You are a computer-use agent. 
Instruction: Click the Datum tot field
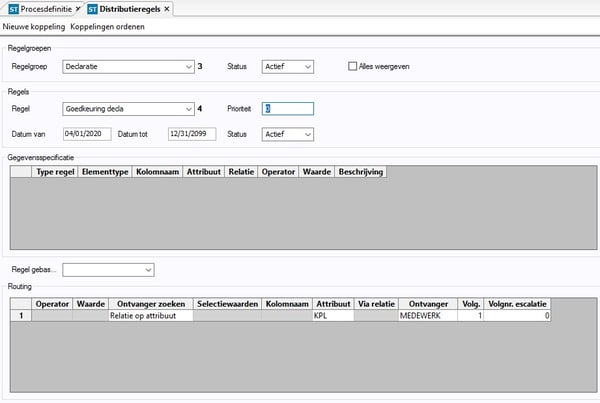pyautogui.click(x=192, y=134)
